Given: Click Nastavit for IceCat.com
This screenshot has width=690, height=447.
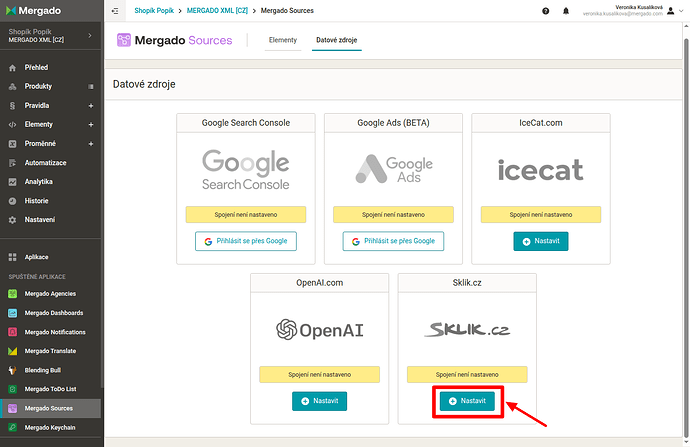Looking at the screenshot, I should [x=541, y=241].
